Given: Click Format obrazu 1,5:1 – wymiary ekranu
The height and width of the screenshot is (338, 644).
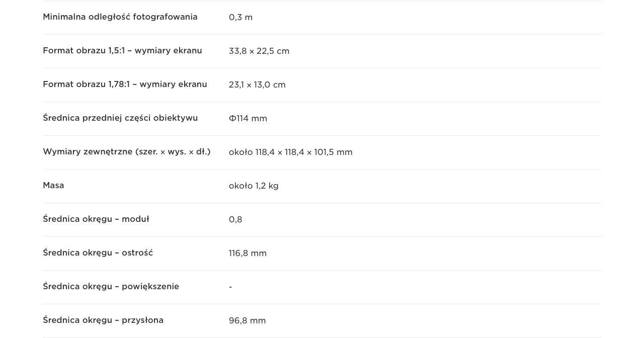Looking at the screenshot, I should pos(122,51).
